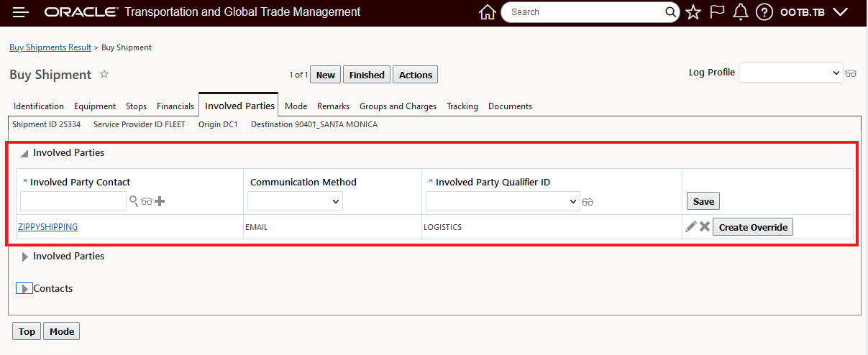Switch to the Remarks tab

(333, 106)
